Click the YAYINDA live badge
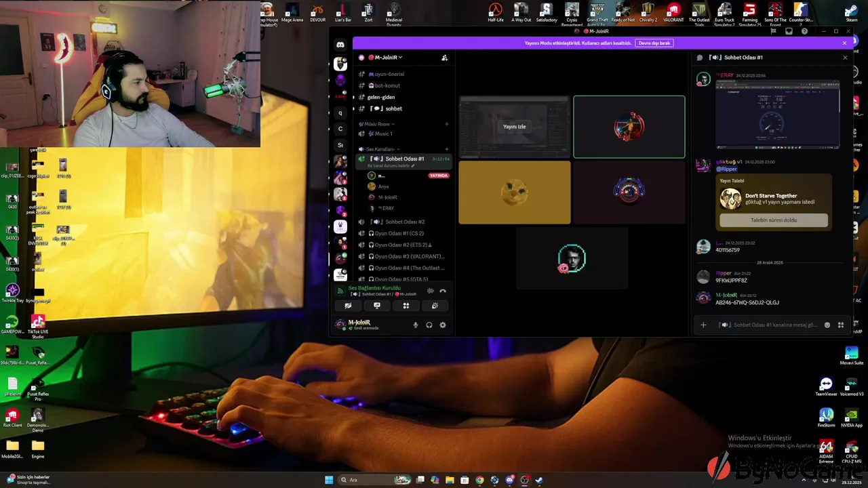 tap(439, 176)
